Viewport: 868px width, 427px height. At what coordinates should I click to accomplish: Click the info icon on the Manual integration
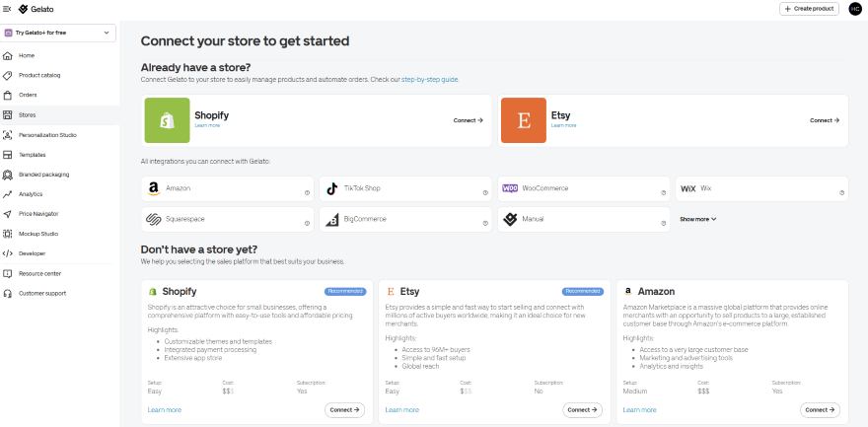[663, 224]
